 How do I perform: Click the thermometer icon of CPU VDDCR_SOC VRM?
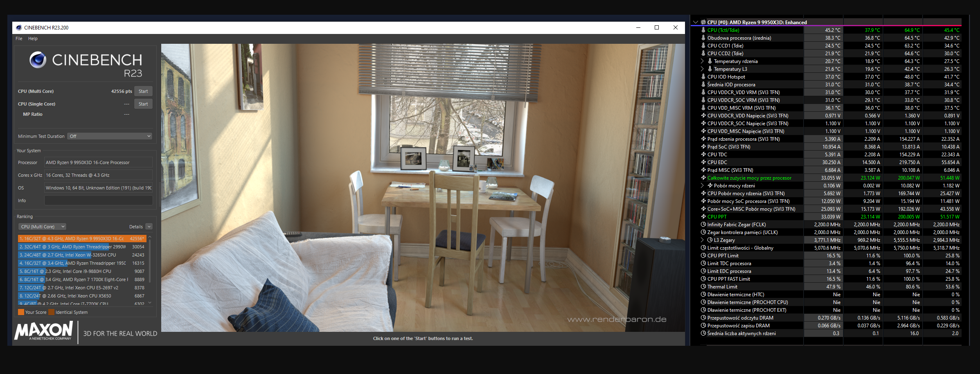(x=703, y=100)
